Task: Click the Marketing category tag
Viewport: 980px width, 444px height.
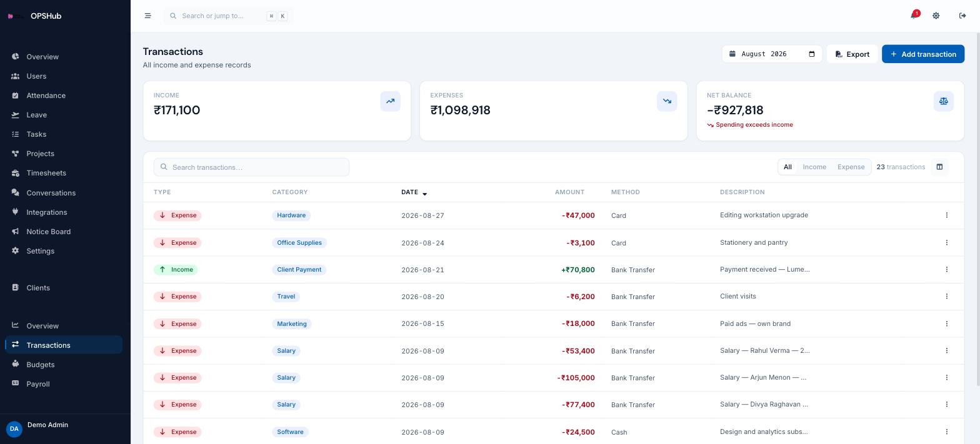Action: point(291,323)
